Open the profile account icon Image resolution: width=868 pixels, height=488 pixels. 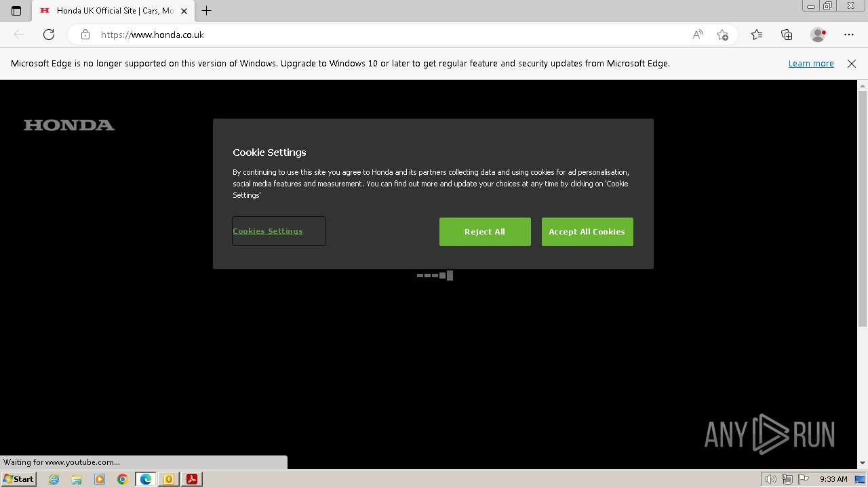pyautogui.click(x=818, y=35)
